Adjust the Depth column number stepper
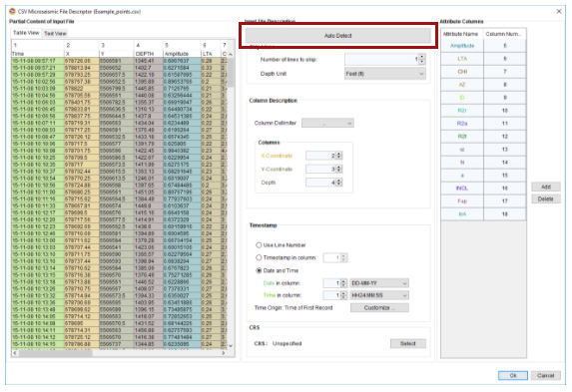572x392 pixels. [x=339, y=183]
